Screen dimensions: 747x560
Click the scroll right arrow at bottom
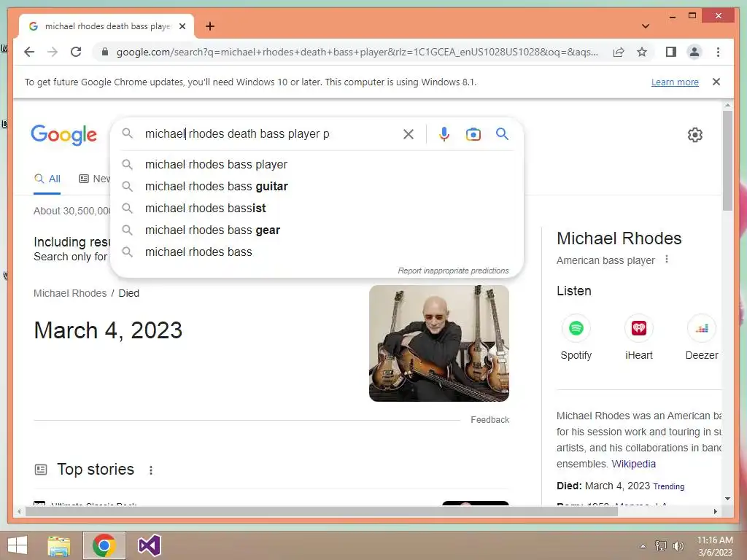pyautogui.click(x=715, y=511)
